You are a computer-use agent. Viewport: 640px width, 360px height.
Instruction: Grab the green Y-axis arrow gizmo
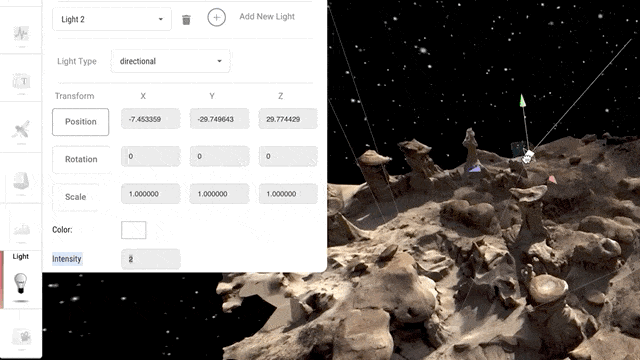pos(522,101)
